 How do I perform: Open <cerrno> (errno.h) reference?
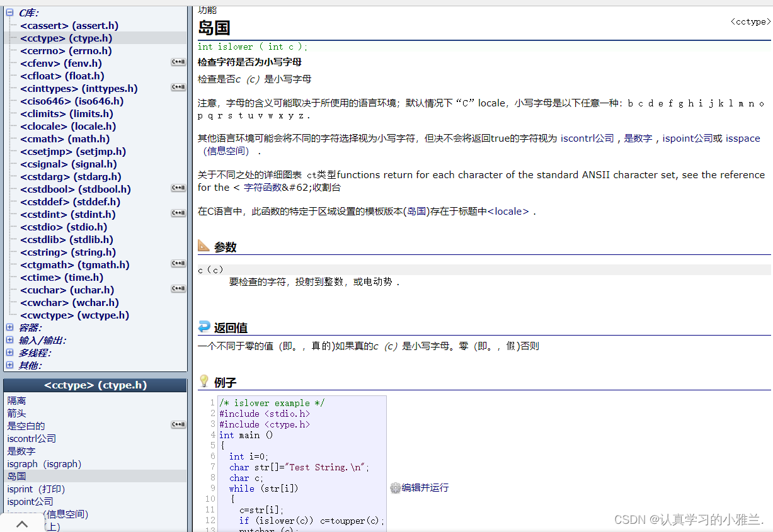(66, 51)
